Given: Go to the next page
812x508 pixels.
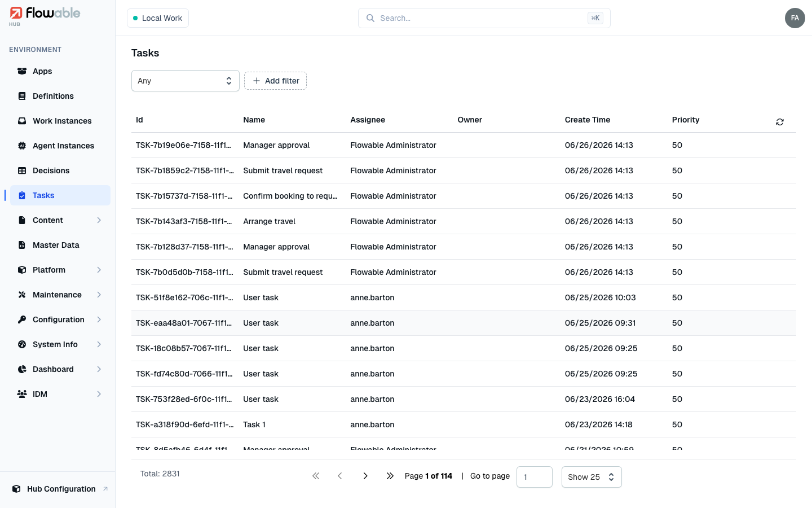Looking at the screenshot, I should (x=365, y=476).
